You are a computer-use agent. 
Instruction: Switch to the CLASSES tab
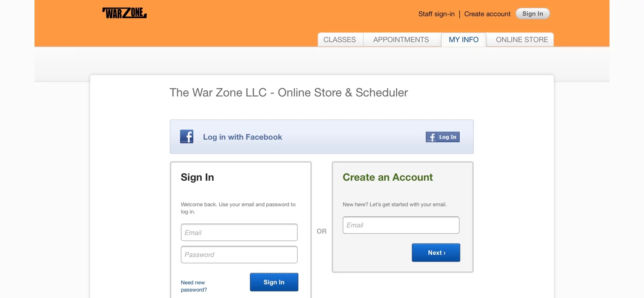[x=340, y=40]
